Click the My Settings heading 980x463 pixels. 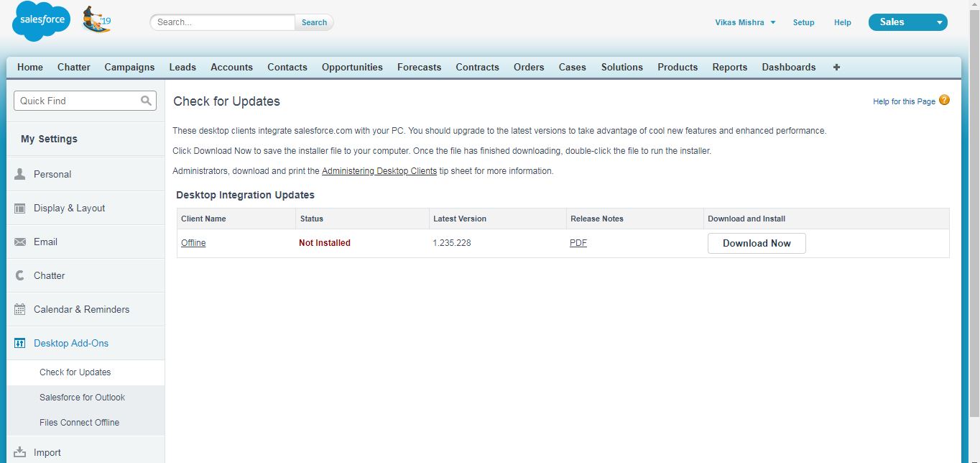49,139
